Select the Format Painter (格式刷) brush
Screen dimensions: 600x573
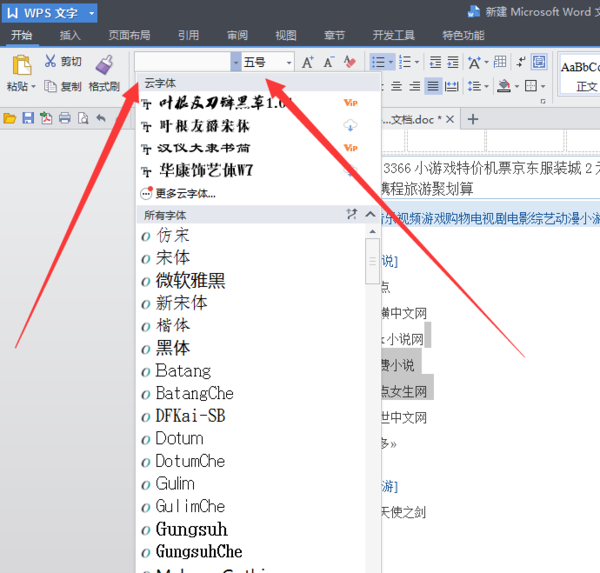click(x=104, y=65)
